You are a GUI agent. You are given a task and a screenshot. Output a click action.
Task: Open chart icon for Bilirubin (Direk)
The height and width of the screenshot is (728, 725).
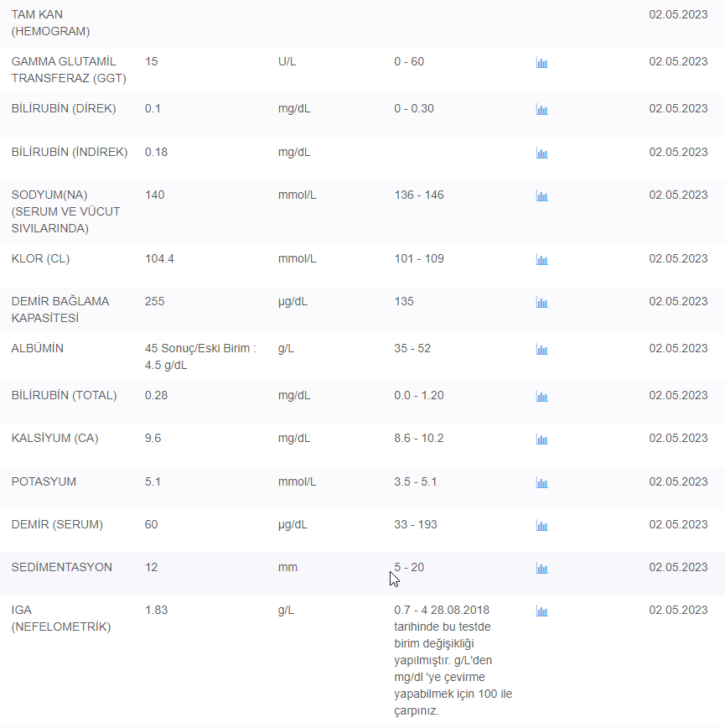(x=541, y=110)
